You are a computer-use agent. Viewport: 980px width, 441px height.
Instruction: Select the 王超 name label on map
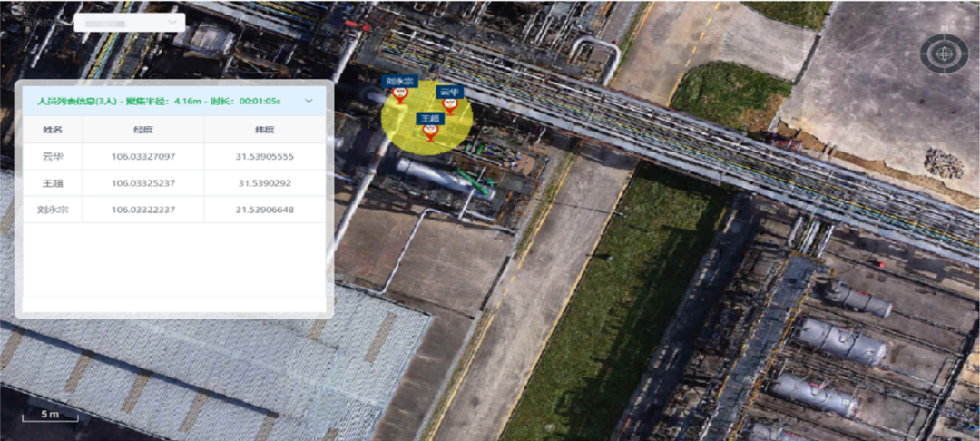[x=429, y=118]
